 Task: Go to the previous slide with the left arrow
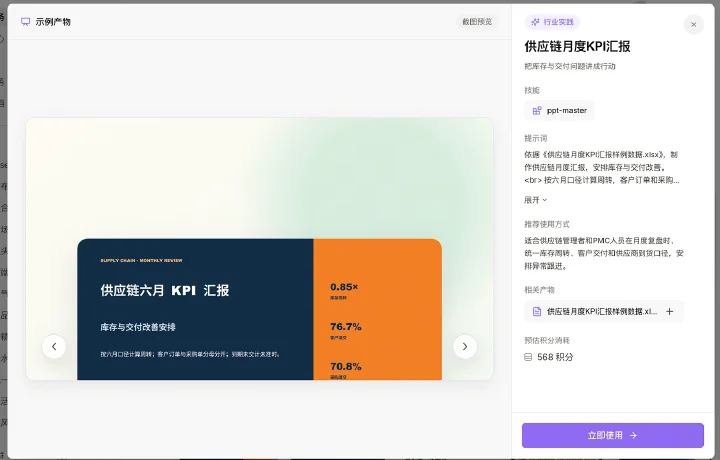[54, 347]
